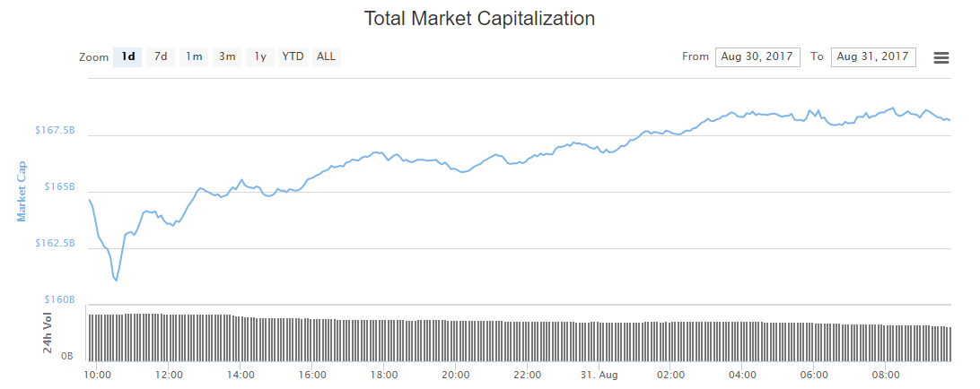Click the lowest dip of the market cap line
The width and height of the screenshot is (980, 389).
point(117,281)
